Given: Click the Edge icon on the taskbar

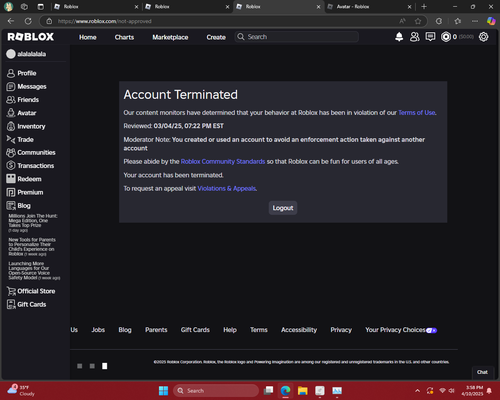Looking at the screenshot, I should pos(285,390).
